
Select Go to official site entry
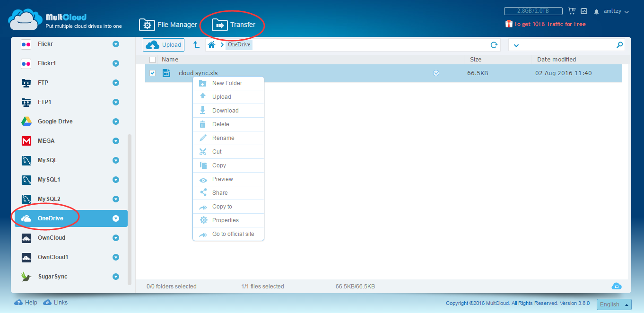(228, 234)
